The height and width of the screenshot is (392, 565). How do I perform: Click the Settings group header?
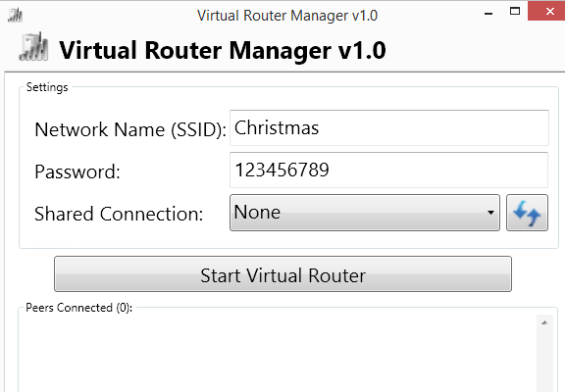coord(47,87)
